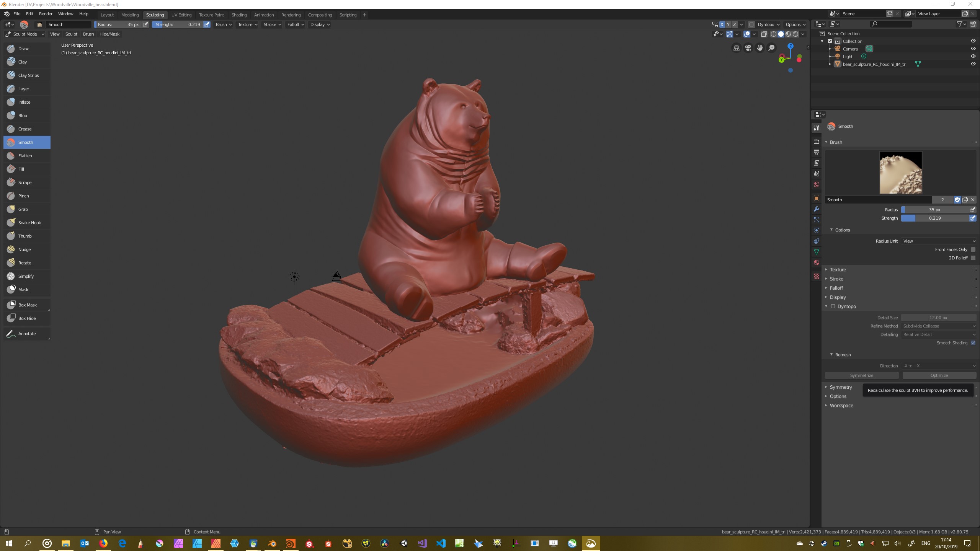Adjust the Strength slider in Brush panel

[x=934, y=218]
